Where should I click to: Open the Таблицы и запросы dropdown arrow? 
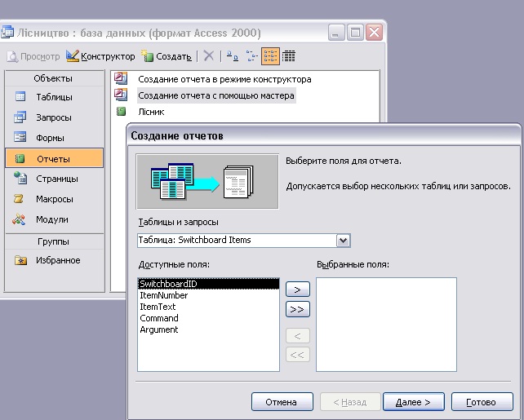[x=343, y=240]
